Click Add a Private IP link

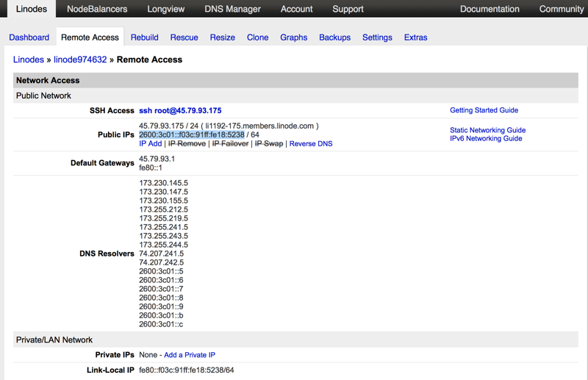pos(190,355)
